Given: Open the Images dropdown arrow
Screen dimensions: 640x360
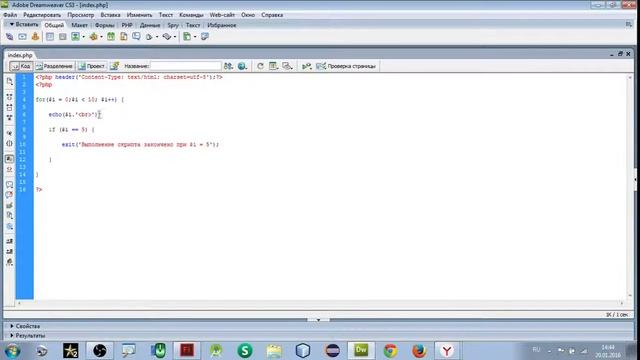Looking at the screenshot, I should click(84, 37).
